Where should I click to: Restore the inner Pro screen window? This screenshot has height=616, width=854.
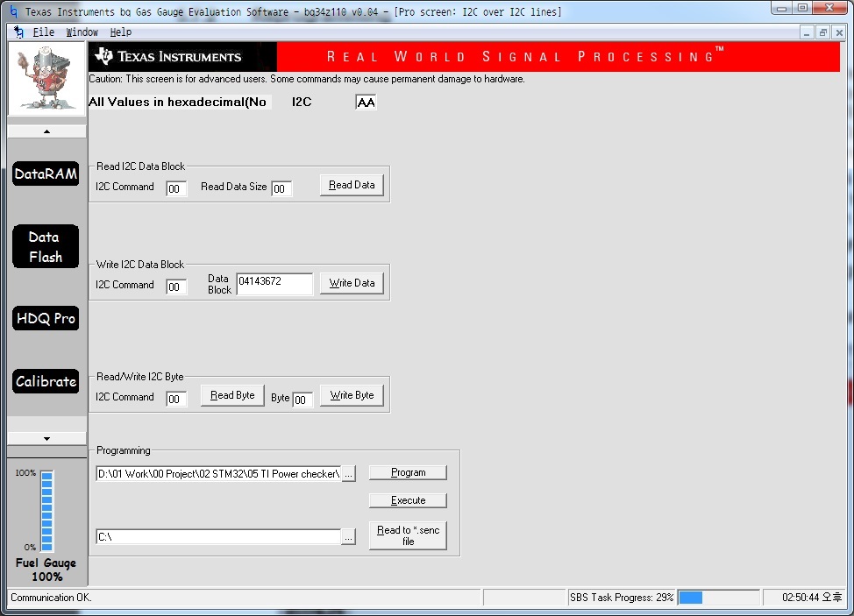coord(823,32)
